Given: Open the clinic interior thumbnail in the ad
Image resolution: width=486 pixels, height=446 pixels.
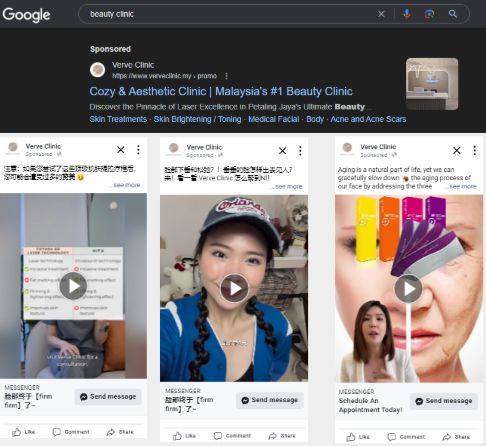Looking at the screenshot, I should 432,84.
